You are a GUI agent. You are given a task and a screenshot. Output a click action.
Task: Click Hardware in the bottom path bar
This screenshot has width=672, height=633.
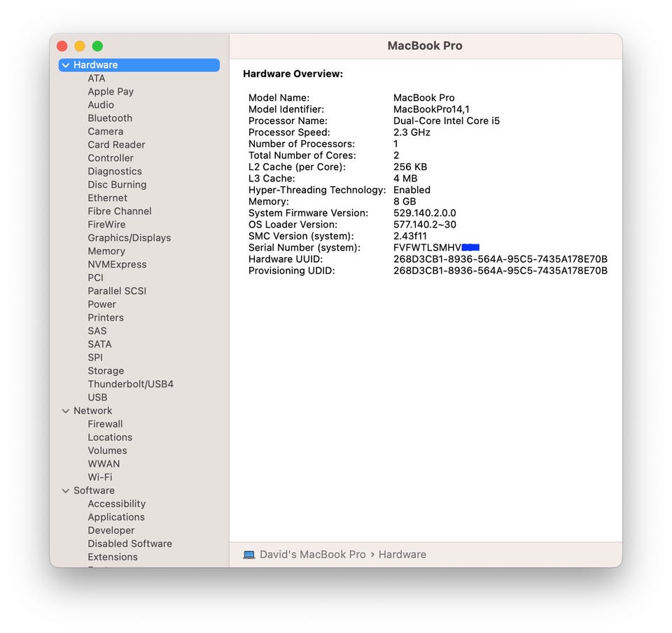[x=402, y=555]
